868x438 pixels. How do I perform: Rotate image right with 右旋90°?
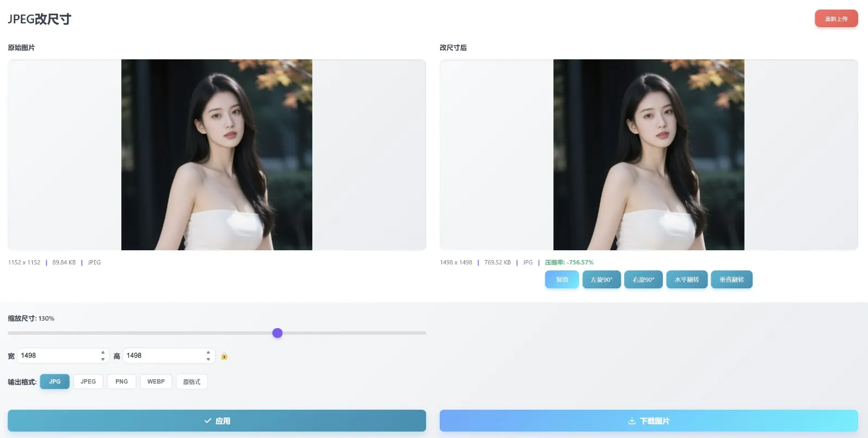(x=643, y=280)
